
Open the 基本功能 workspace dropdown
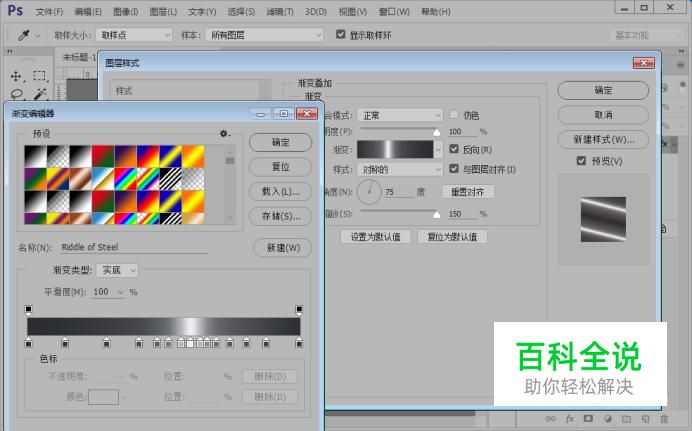pos(646,35)
